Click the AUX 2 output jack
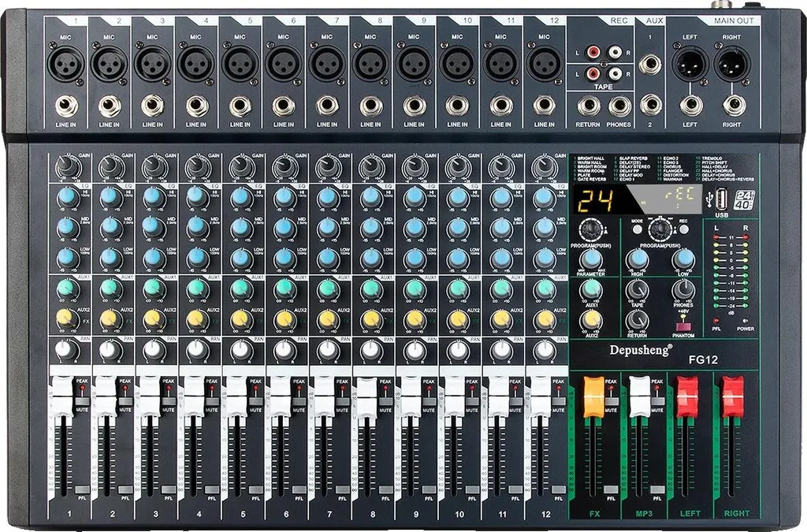 pos(650,105)
